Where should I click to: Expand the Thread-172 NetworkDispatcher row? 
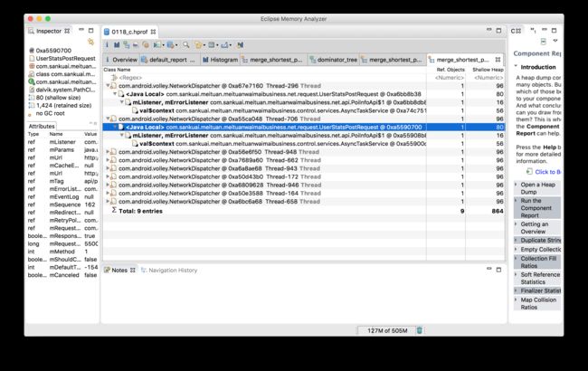[108, 176]
